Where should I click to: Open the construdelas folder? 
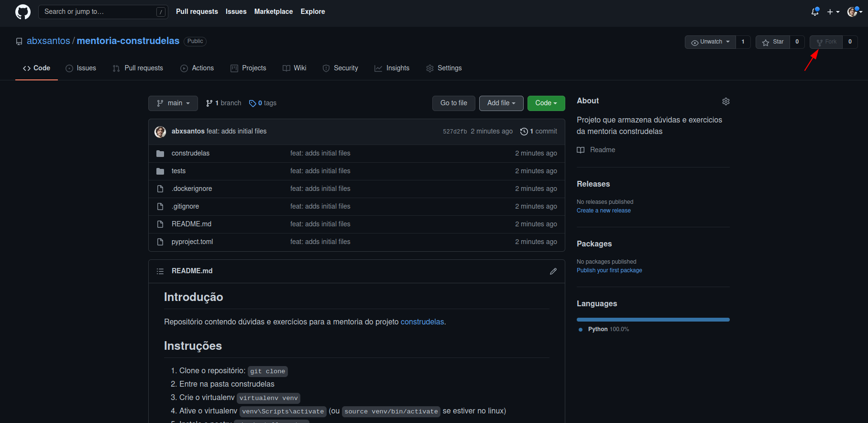coord(190,153)
